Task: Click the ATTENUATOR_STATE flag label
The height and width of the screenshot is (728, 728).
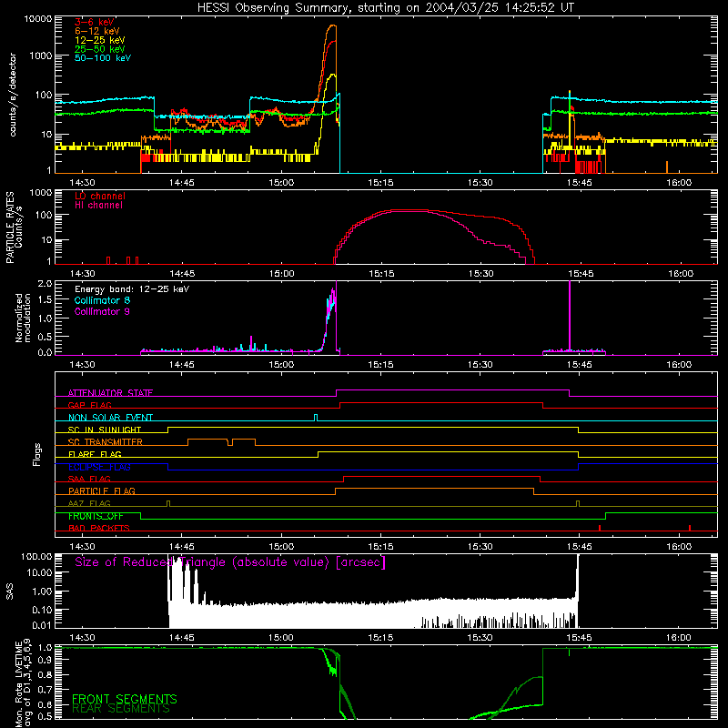Action: [x=110, y=393]
